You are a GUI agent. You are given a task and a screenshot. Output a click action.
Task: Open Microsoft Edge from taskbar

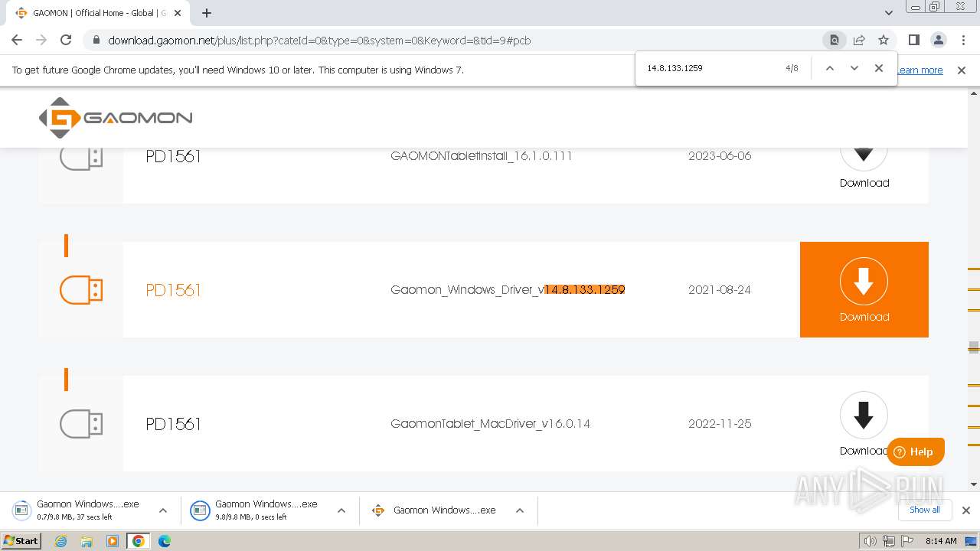point(165,541)
